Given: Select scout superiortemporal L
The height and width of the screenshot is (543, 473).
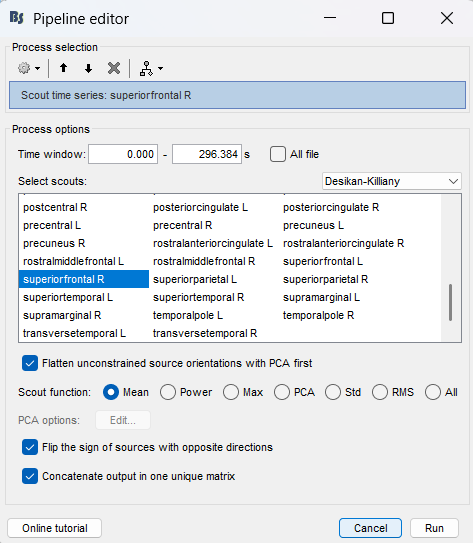Looking at the screenshot, I should (x=68, y=297).
